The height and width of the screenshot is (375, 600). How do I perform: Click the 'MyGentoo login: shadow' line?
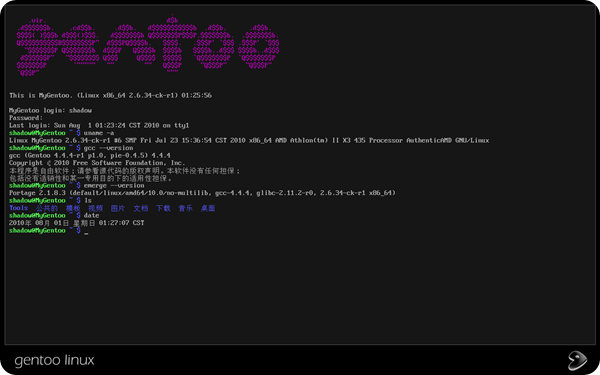pos(50,111)
